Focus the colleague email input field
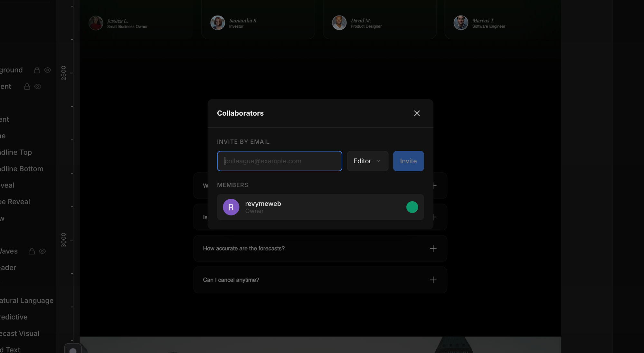 coord(279,161)
